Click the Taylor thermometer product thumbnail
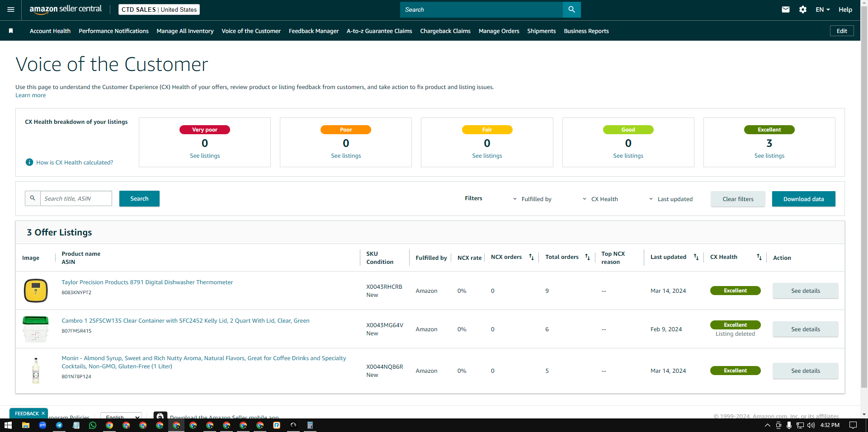Viewport: 868px width, 432px height. click(x=36, y=291)
